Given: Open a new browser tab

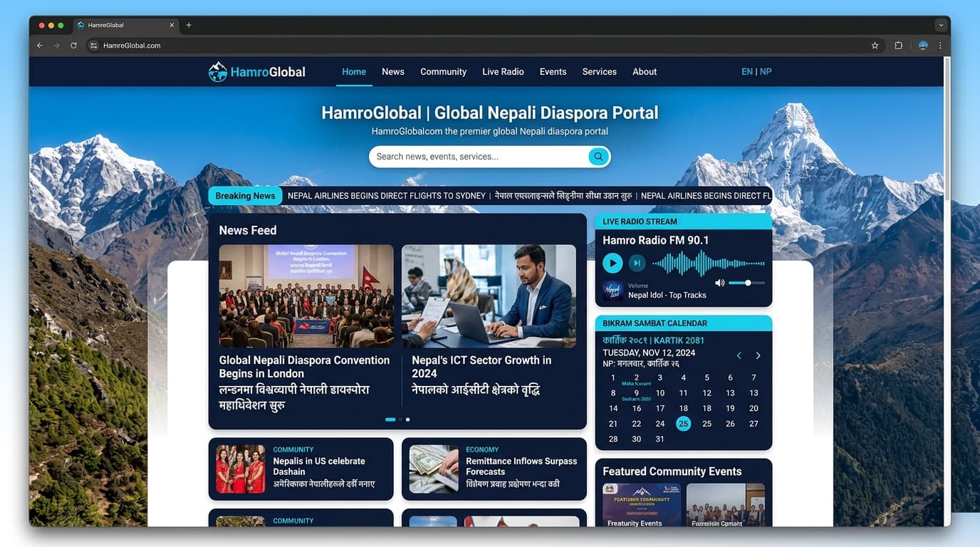Looking at the screenshot, I should pyautogui.click(x=189, y=25).
